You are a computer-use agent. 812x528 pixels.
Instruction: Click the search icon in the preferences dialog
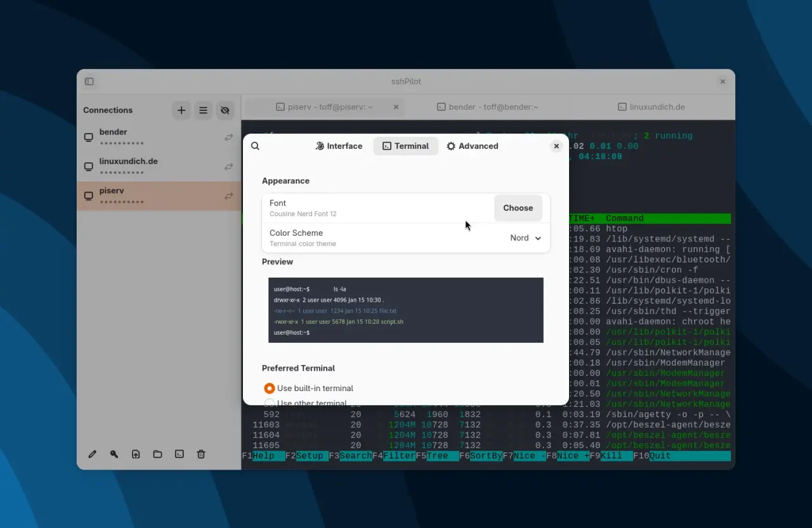coord(255,146)
